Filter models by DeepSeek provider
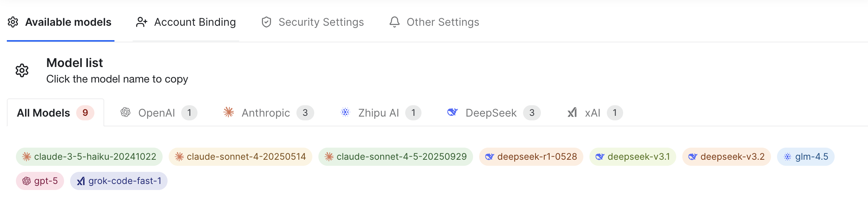Viewport: 868px width, 215px height. tap(494, 113)
